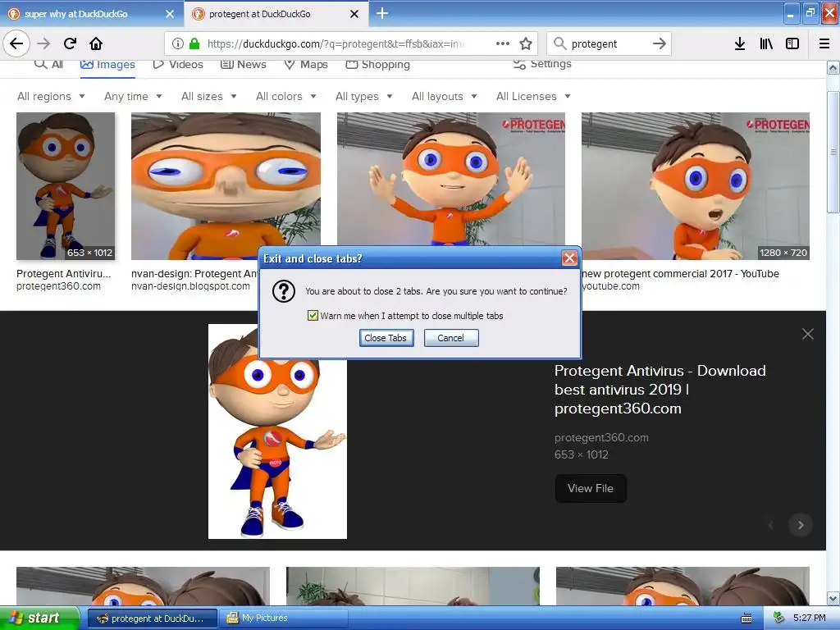Open the hands-raised Protegent character thumbnail
Image resolution: width=840 pixels, height=630 pixels.
pyautogui.click(x=450, y=180)
